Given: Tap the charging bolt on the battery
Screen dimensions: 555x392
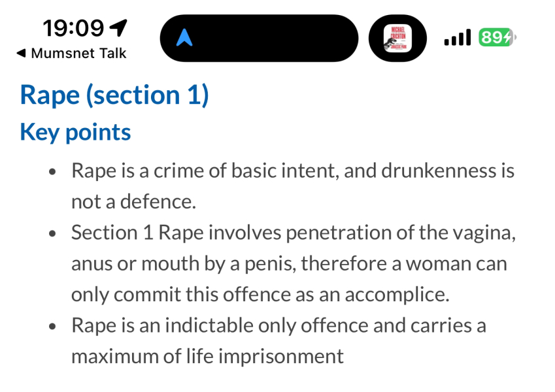Looking at the screenshot, I should [507, 38].
